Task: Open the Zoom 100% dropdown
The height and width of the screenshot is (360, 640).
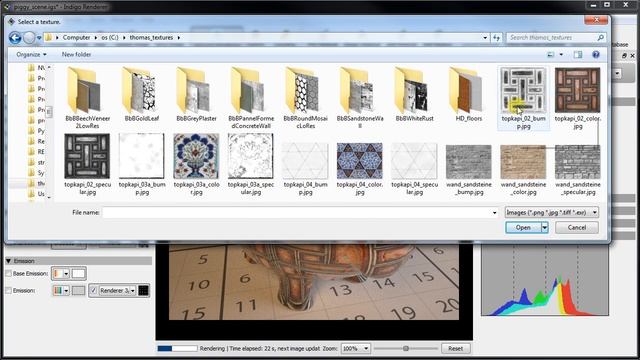Action: [x=356, y=349]
